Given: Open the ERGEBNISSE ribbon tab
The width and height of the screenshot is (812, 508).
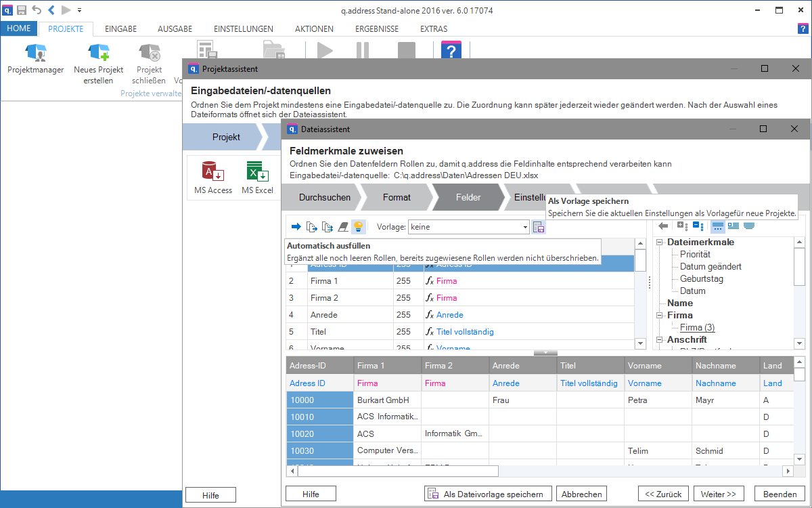Looking at the screenshot, I should pos(377,29).
